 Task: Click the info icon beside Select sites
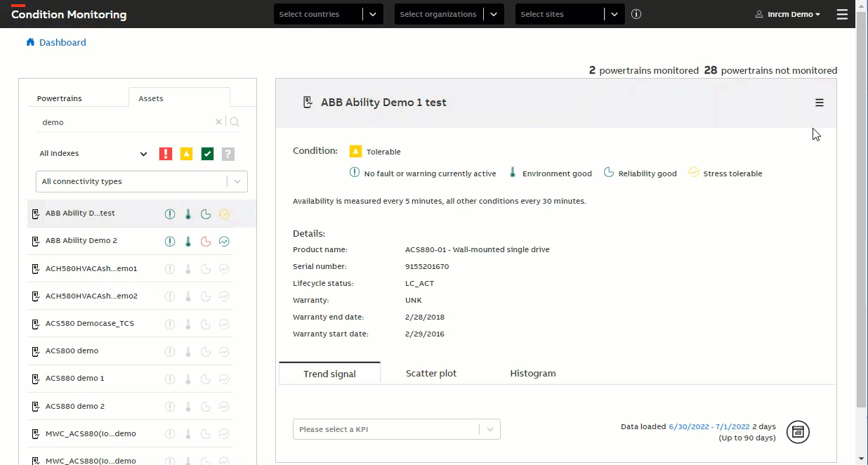pos(636,14)
